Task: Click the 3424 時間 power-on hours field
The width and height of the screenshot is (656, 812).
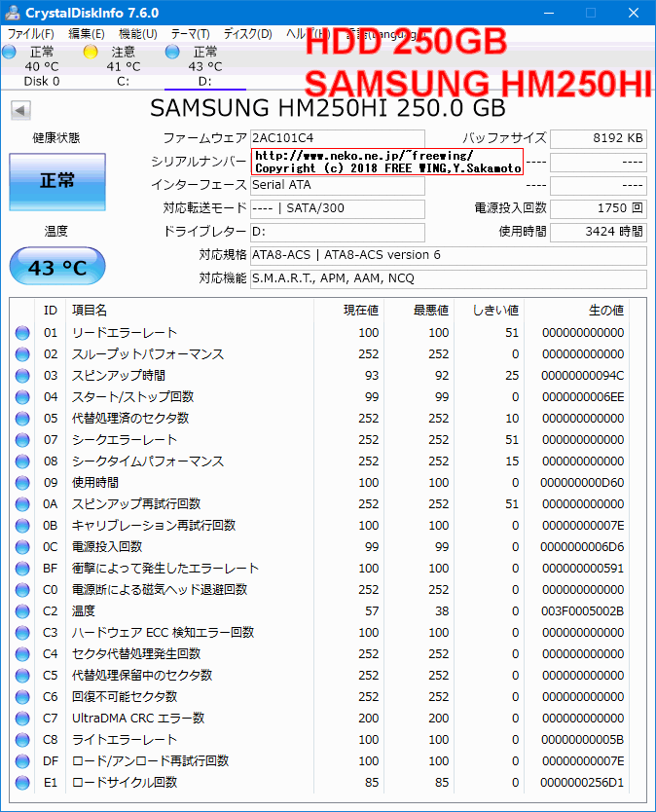Action: pos(599,232)
